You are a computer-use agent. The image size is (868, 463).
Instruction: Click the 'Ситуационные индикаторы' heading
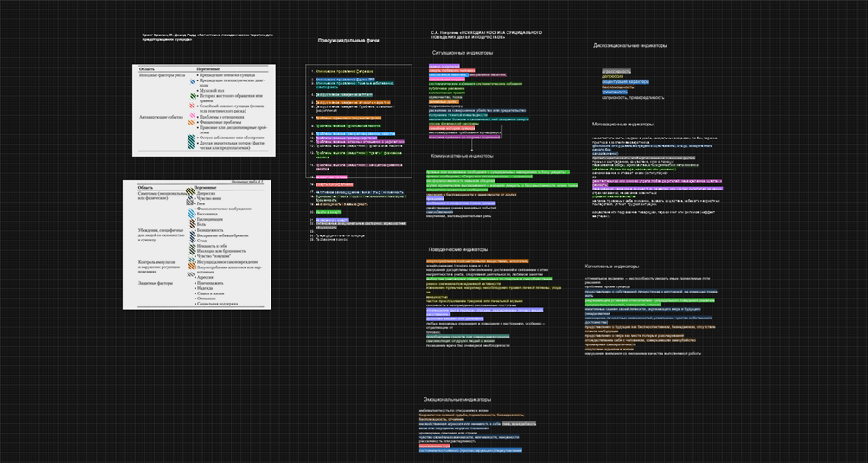pos(463,53)
